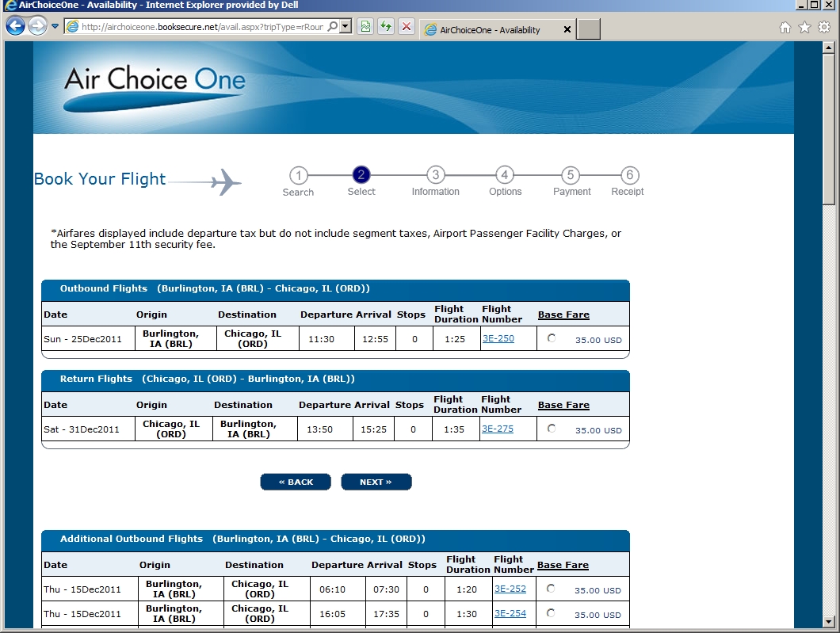Open the address bar autocomplete dropdown
Viewport: 840px width, 633px height.
coord(346,26)
